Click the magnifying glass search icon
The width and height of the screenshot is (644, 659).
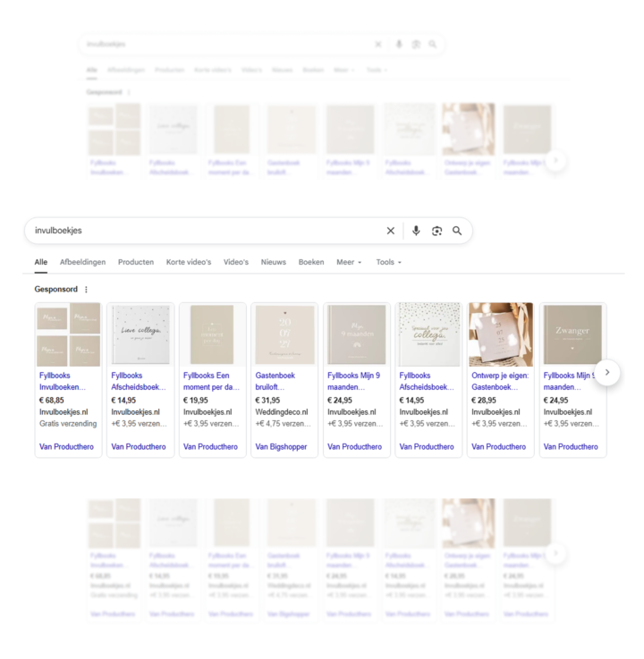coord(457,231)
